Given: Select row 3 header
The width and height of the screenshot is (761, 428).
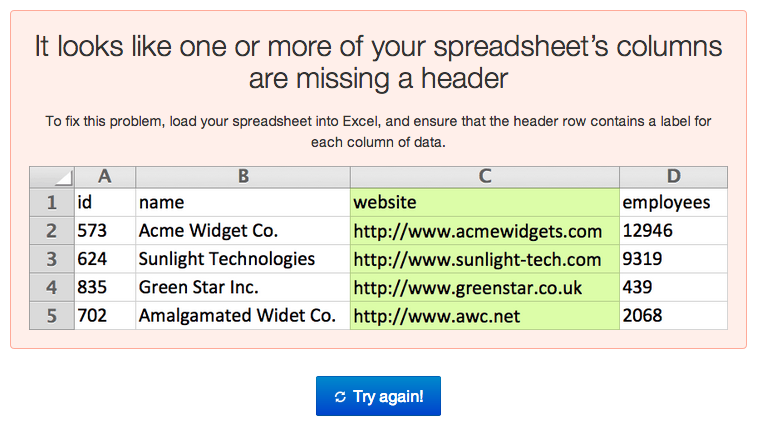Looking at the screenshot, I should 52,259.
